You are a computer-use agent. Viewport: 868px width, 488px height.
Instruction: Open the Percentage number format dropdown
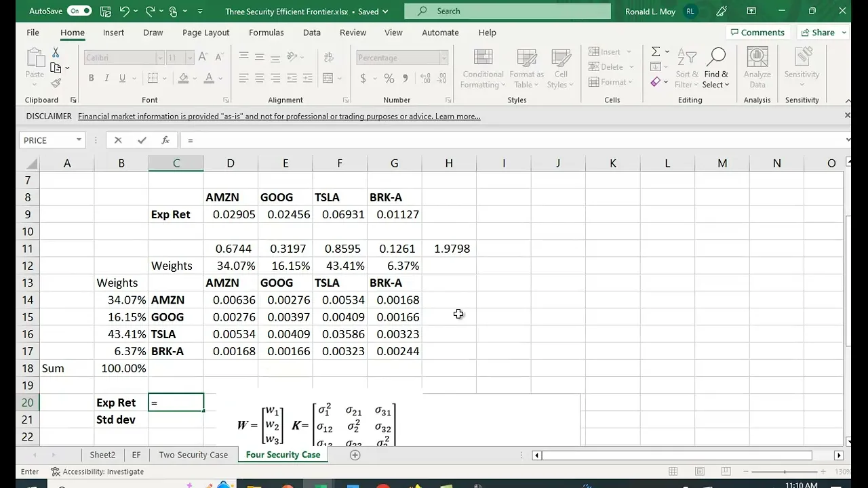[x=443, y=58]
